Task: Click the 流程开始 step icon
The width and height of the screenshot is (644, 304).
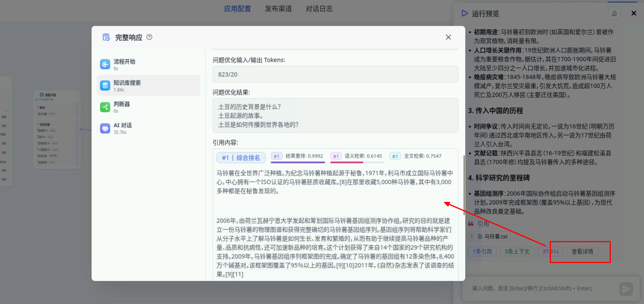Action: [105, 64]
